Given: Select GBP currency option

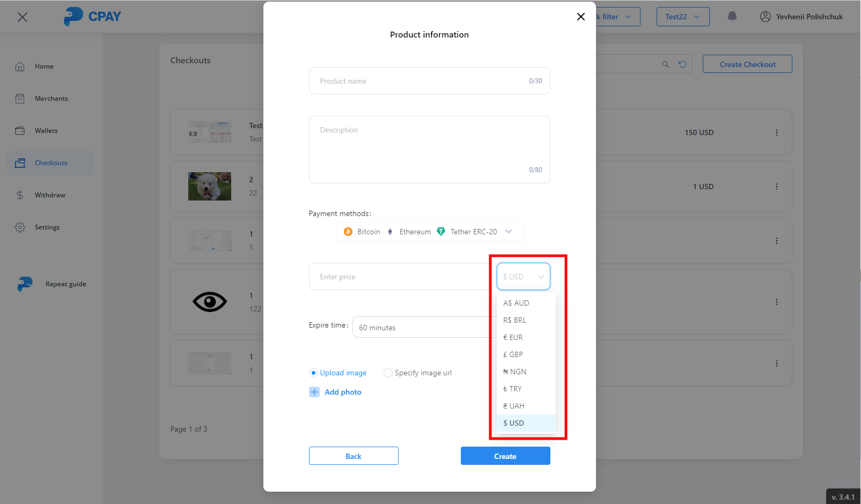Looking at the screenshot, I should [x=513, y=354].
